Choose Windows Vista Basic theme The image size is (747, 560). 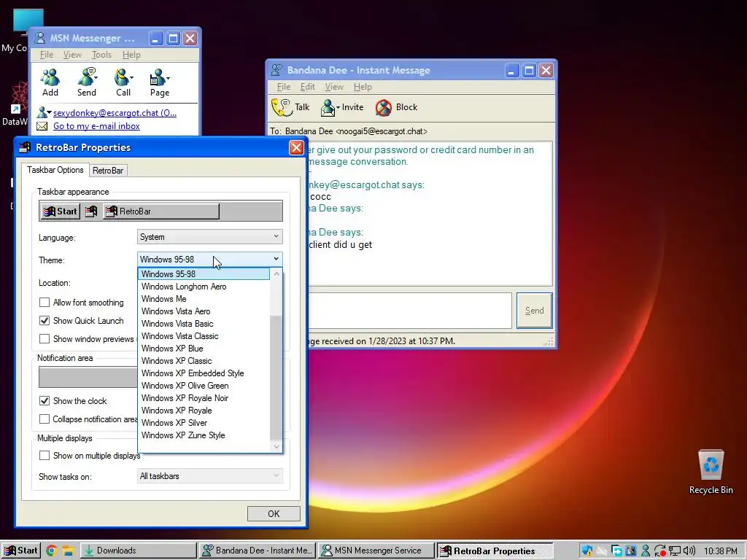[x=204, y=323]
